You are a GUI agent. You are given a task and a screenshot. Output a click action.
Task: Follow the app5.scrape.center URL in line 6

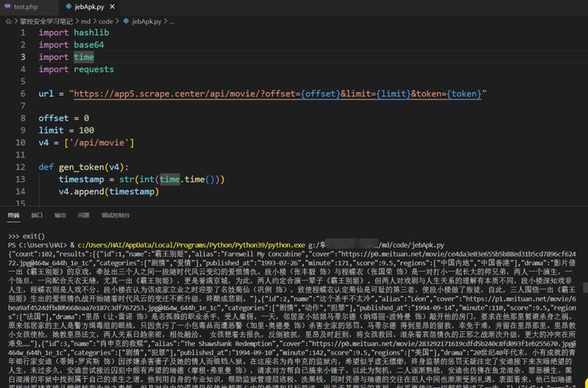(x=278, y=94)
